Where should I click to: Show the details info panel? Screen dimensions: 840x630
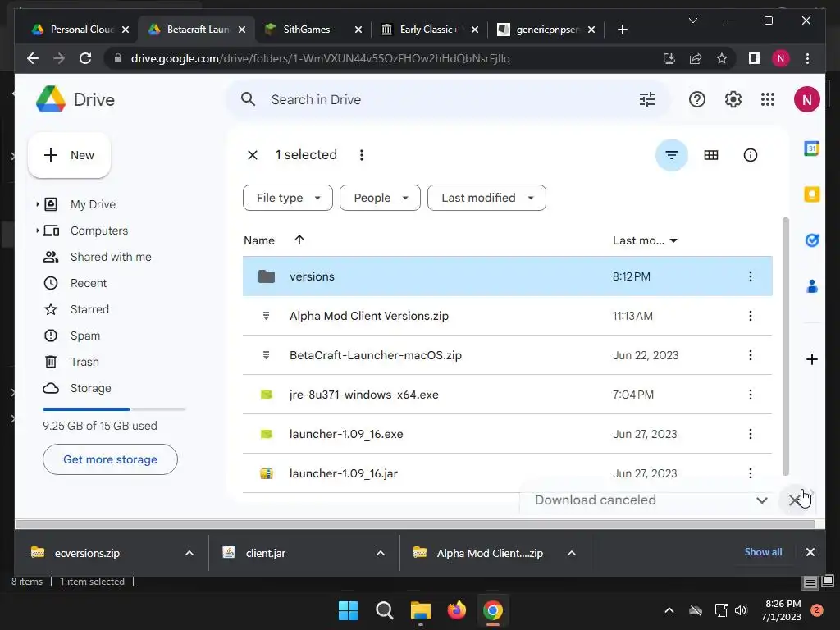coord(750,155)
